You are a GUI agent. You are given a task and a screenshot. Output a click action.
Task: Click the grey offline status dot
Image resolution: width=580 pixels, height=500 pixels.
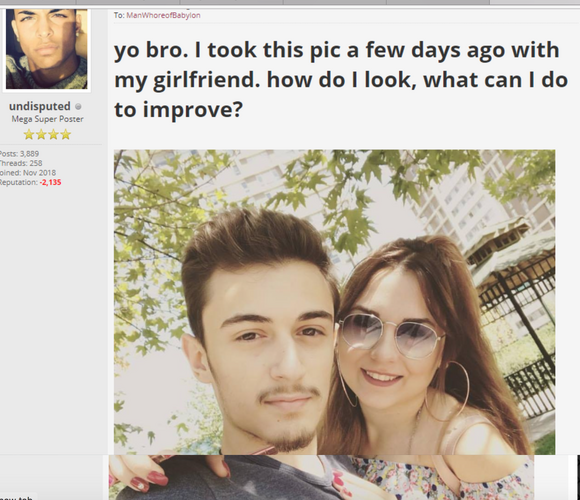coord(78,107)
